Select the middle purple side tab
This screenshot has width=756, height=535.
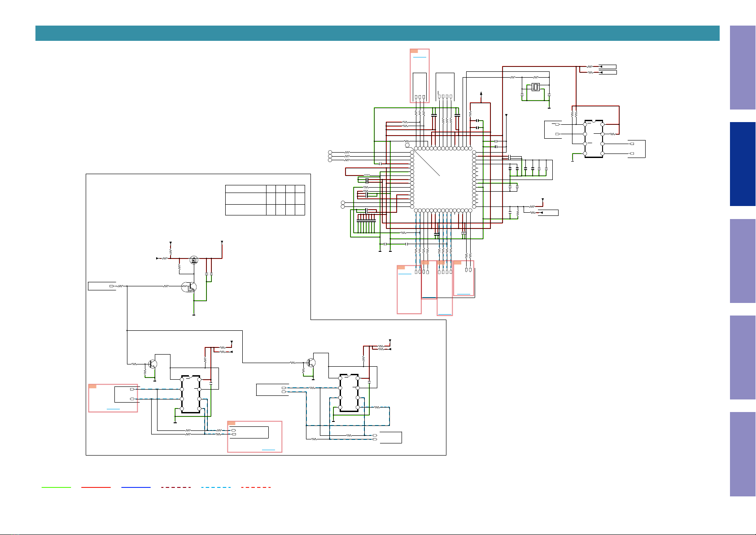tap(743, 261)
